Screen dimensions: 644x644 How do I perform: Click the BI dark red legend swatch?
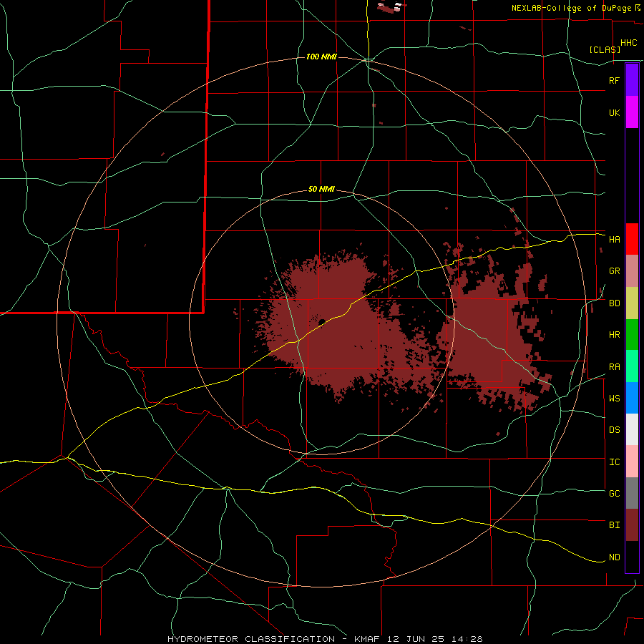pyautogui.click(x=632, y=525)
